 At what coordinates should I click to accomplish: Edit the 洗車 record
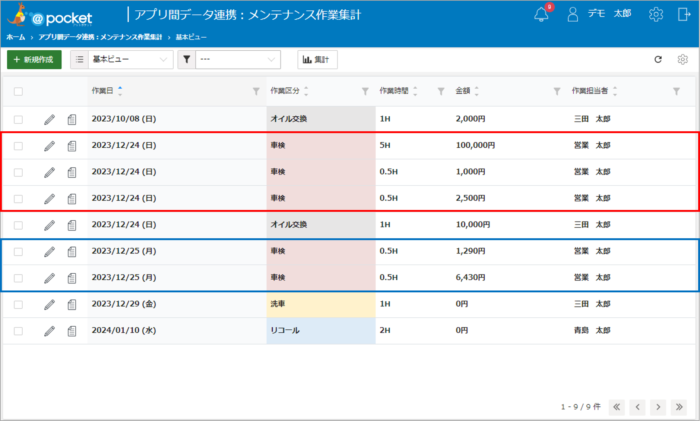pyautogui.click(x=50, y=304)
